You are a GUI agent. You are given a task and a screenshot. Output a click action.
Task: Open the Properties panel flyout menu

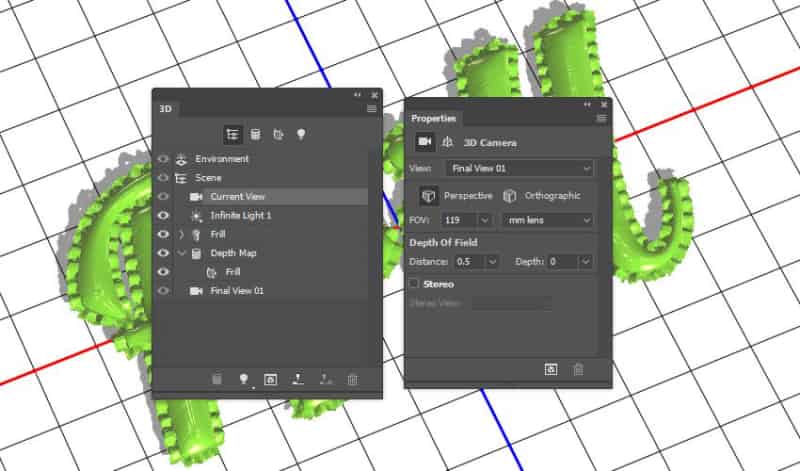602,118
